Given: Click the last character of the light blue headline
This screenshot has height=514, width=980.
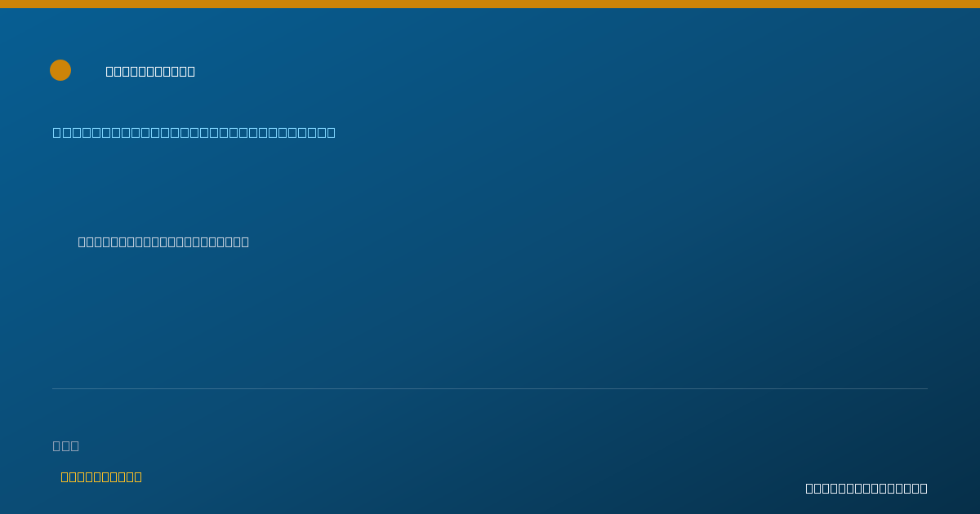Looking at the screenshot, I should point(331,132).
